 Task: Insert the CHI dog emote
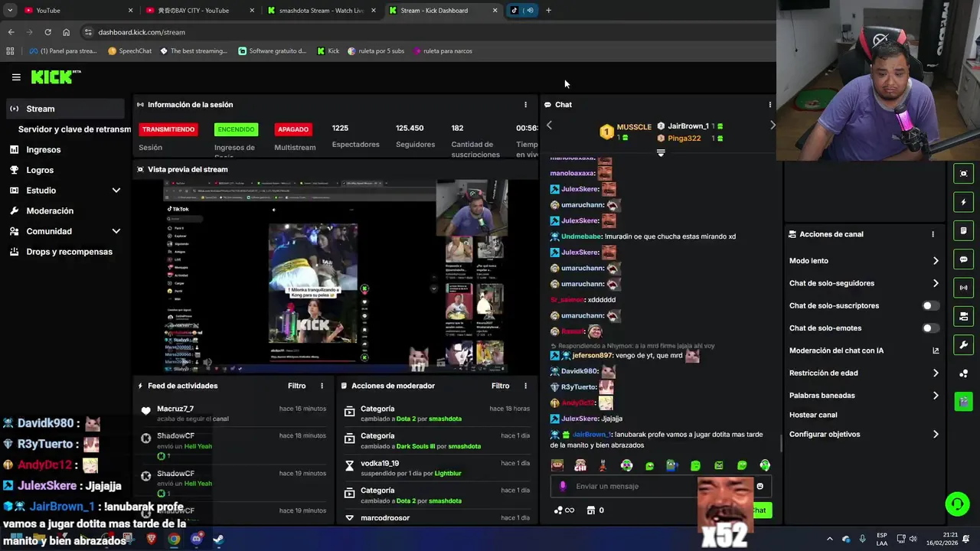click(580, 465)
